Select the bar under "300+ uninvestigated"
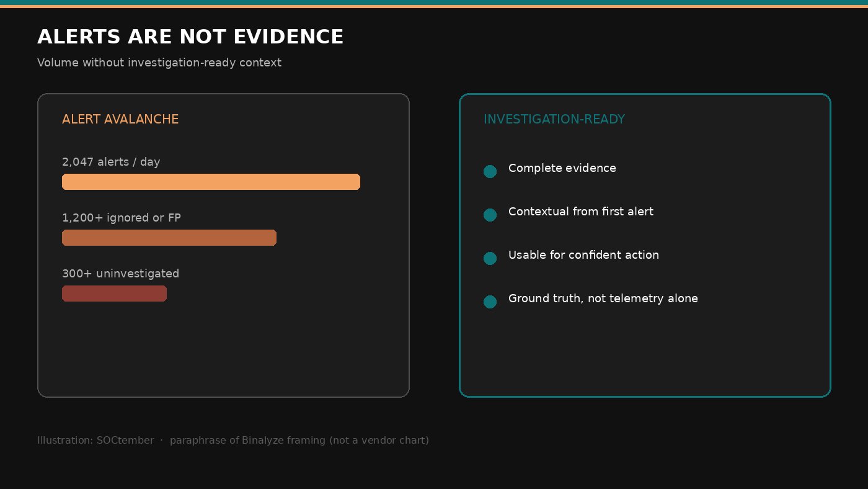Viewport: 868px width, 489px height. pyautogui.click(x=114, y=294)
